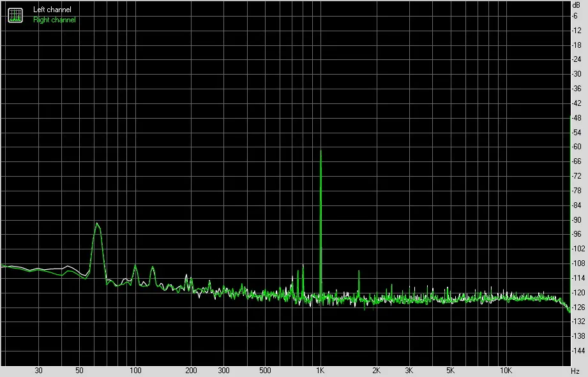Image resolution: width=588 pixels, height=377 pixels.
Task: Click the -48 dB scale label
Action: click(x=577, y=117)
